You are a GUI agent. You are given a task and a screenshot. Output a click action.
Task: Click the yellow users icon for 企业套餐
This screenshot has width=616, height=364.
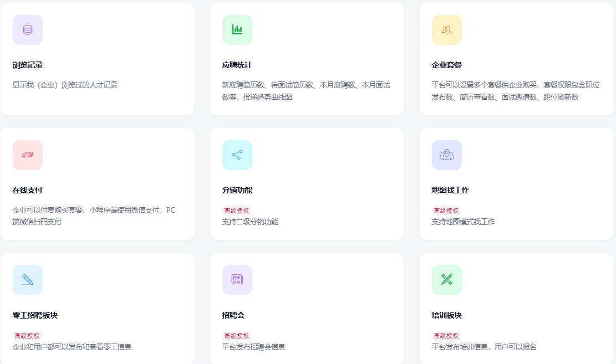[x=447, y=30]
